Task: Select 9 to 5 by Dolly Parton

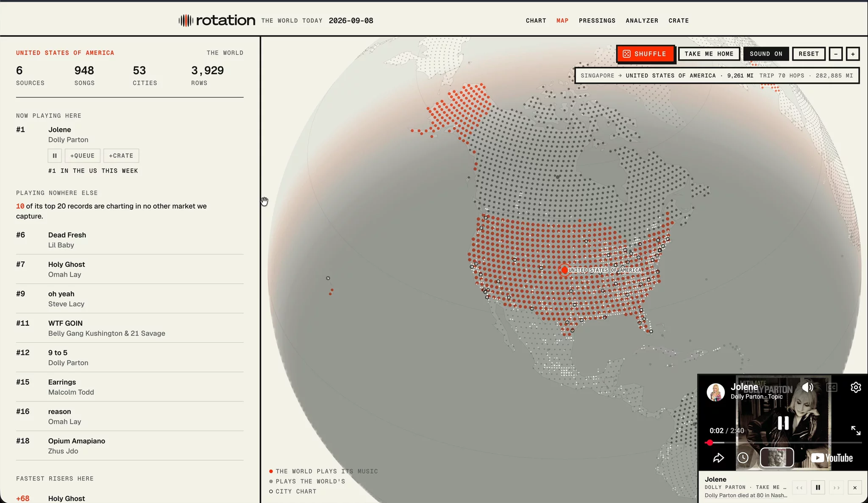Action: pyautogui.click(x=130, y=358)
